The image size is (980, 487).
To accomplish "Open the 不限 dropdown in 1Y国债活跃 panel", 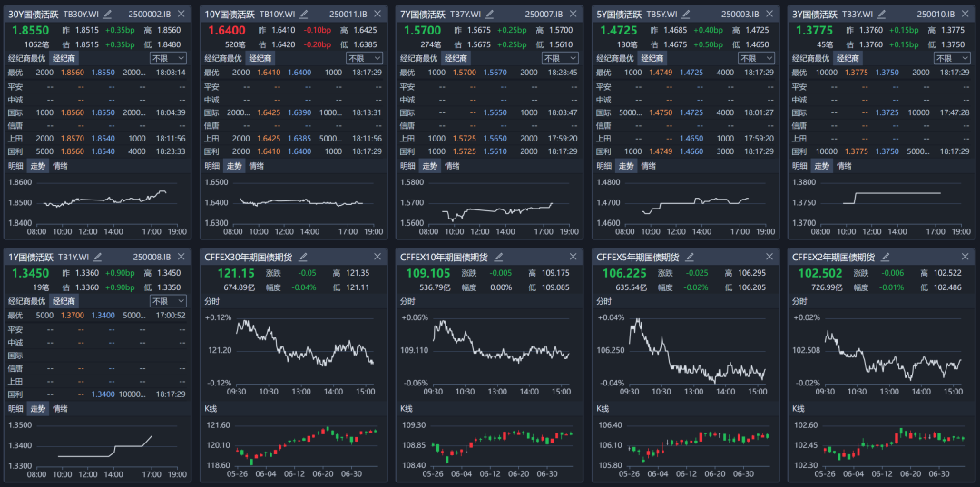I will (x=168, y=301).
